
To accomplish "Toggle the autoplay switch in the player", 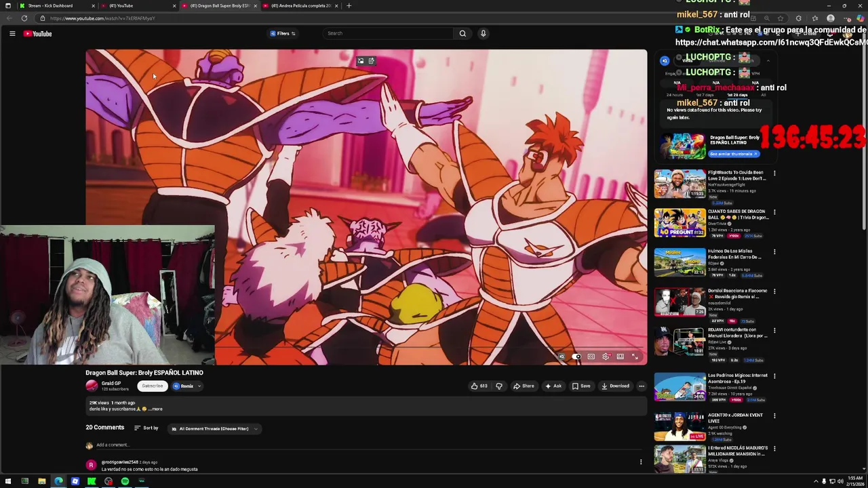I will (x=576, y=357).
